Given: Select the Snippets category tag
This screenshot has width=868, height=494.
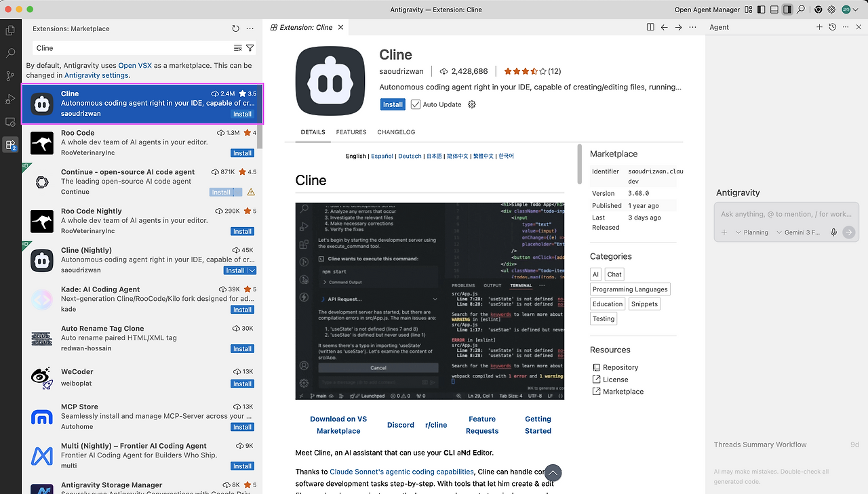Looking at the screenshot, I should pyautogui.click(x=644, y=304).
